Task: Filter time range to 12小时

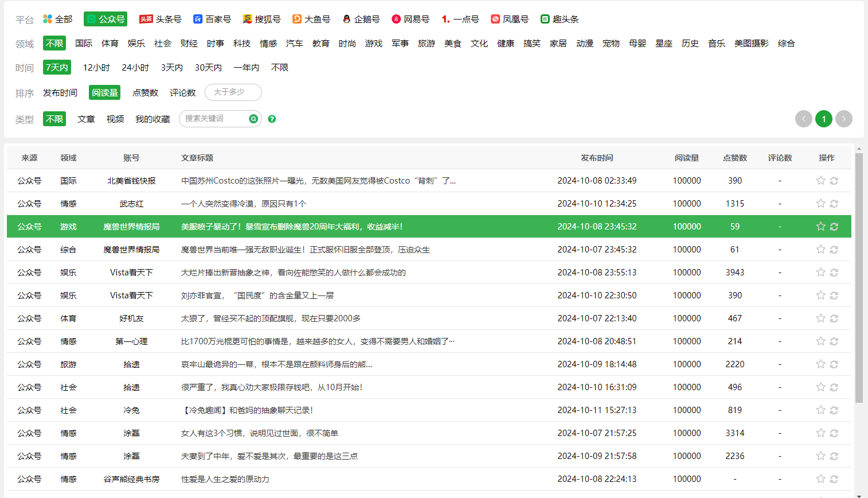Action: (96, 67)
